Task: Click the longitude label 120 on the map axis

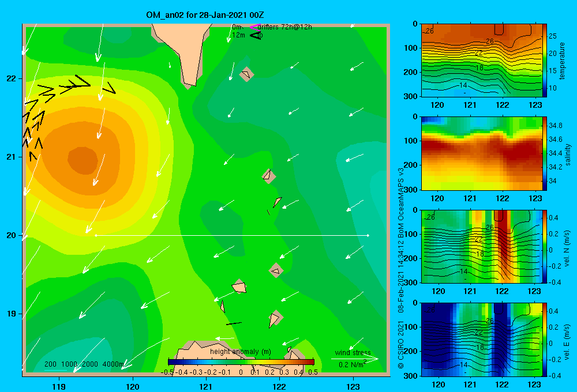Action: click(133, 387)
